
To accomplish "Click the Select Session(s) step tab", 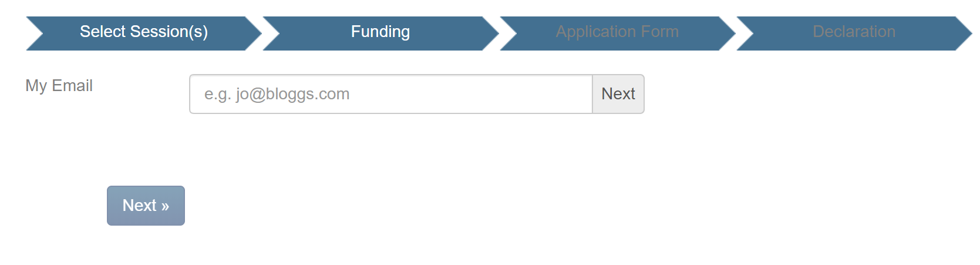I will (144, 32).
